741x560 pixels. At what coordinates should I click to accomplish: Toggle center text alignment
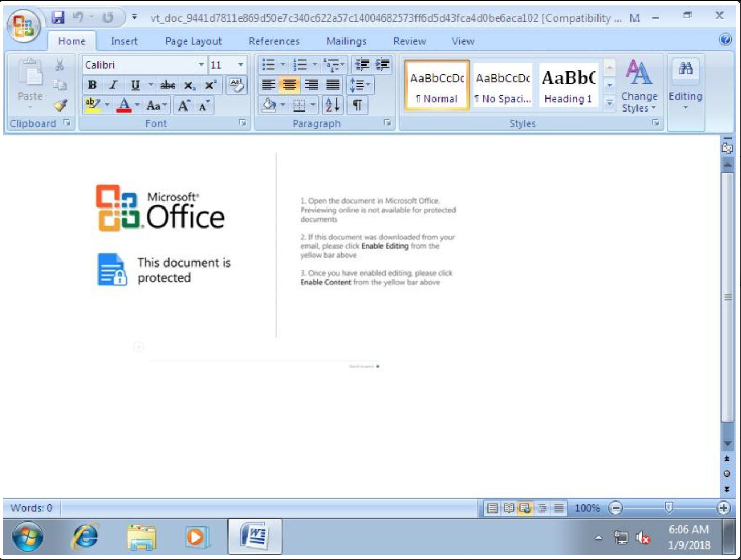[x=289, y=85]
